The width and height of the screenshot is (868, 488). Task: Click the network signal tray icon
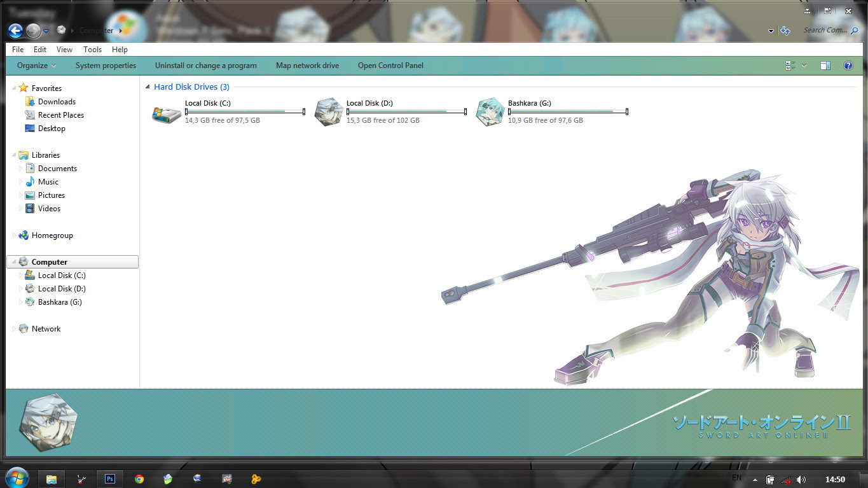(x=786, y=480)
